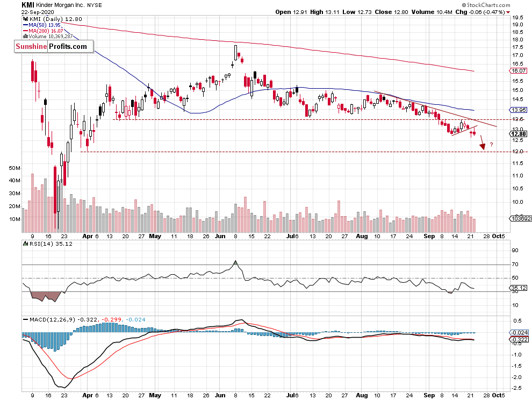532x400 pixels.
Task: Click the RSI axis label 70
Action: 515,264
